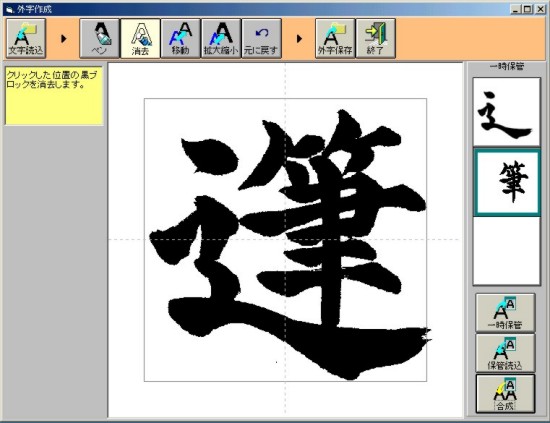Select the 辶 radical thumbnail
The width and height of the screenshot is (550, 423).
[x=507, y=112]
